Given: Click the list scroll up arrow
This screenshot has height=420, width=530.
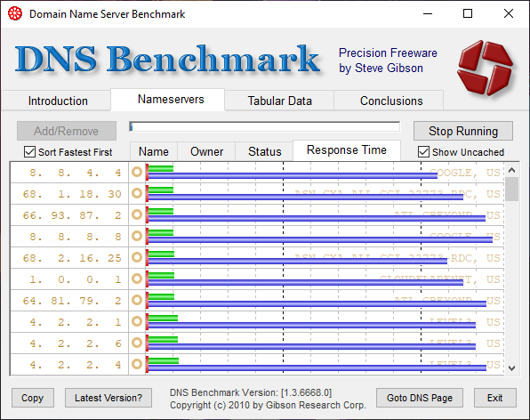Looking at the screenshot, I should 511,170.
